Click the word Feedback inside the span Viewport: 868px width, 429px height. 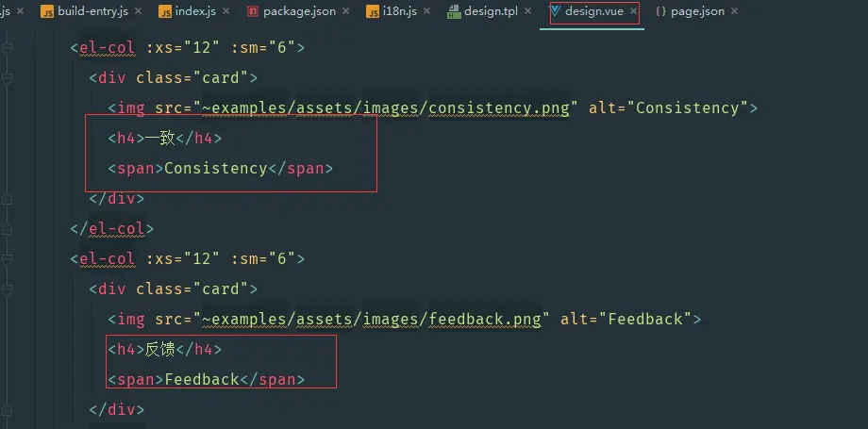(202, 380)
